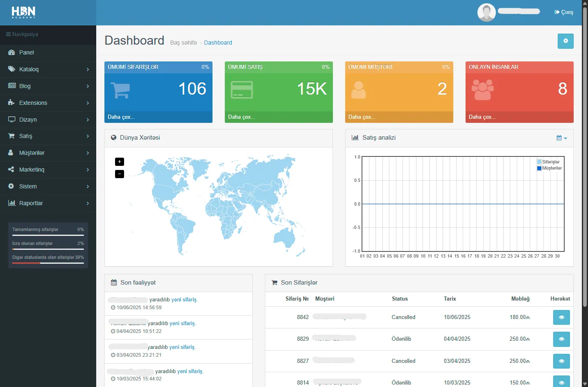Click the HBN Academy logo
Screen dimensions: 588x387
pyautogui.click(x=23, y=12)
